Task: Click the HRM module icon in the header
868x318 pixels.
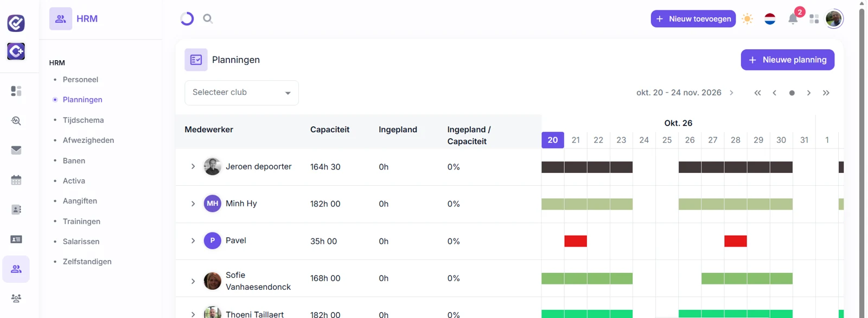Action: [61, 19]
